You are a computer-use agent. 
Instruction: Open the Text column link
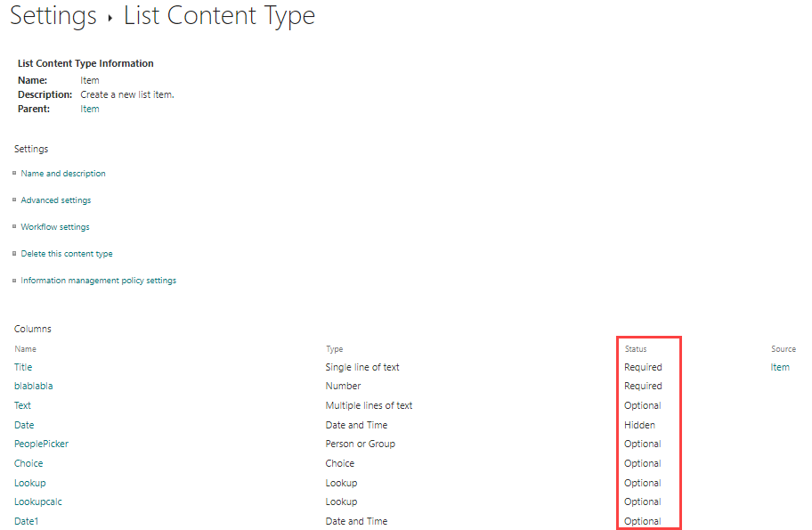click(x=22, y=405)
